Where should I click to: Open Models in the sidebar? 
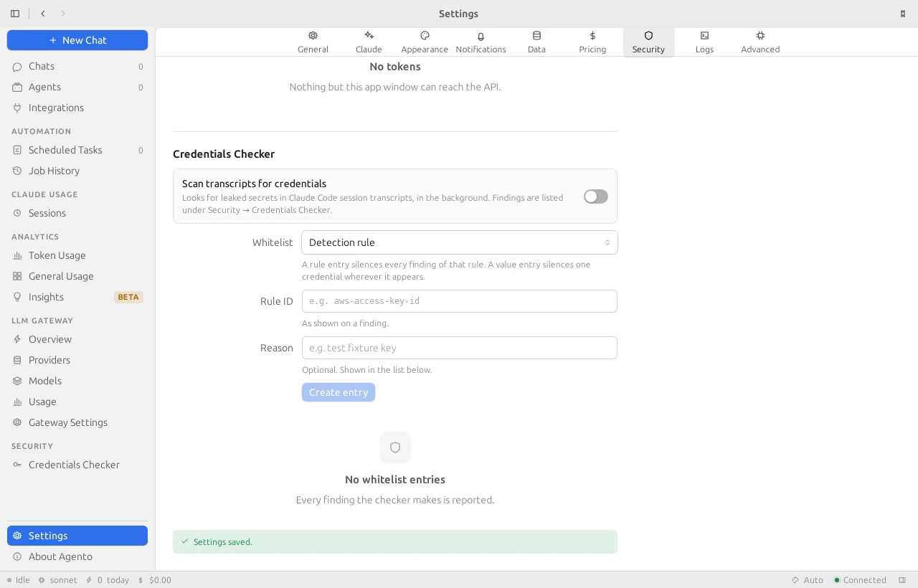pyautogui.click(x=77, y=381)
